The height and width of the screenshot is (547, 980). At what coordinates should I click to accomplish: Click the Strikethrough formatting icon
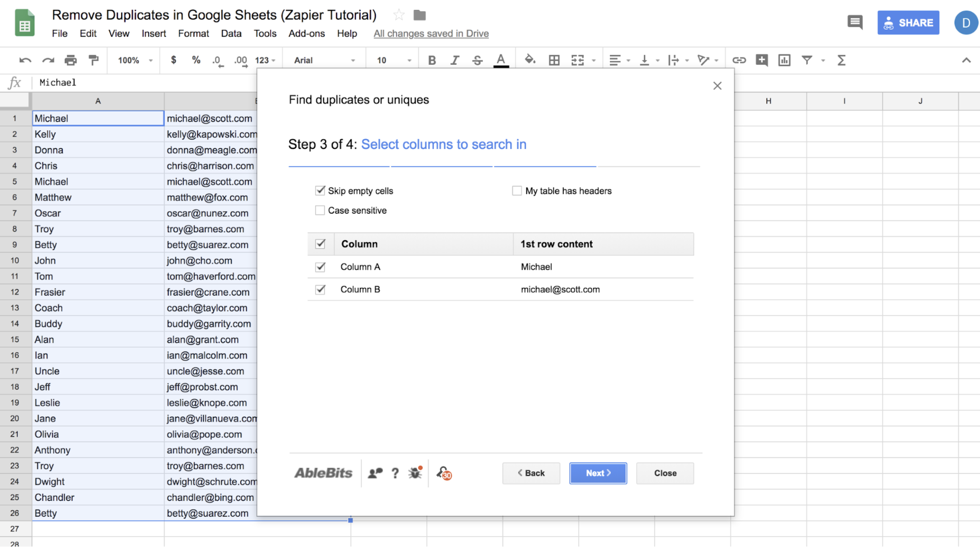pos(476,60)
